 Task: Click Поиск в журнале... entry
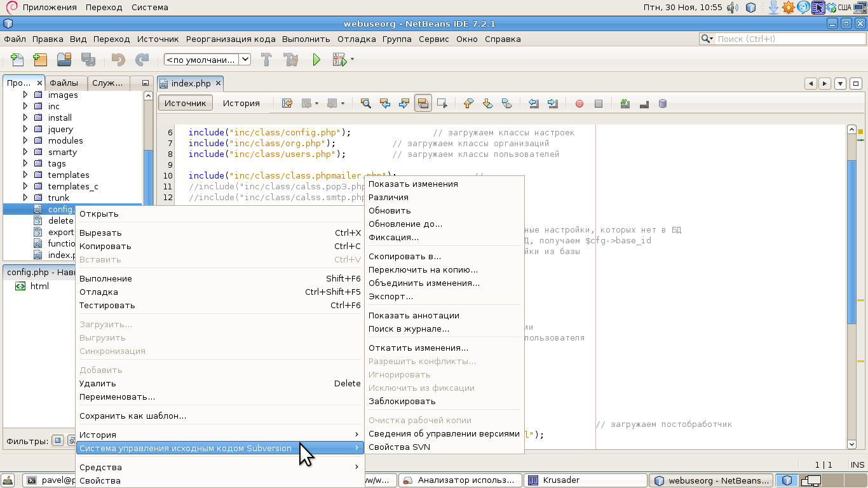point(445,329)
